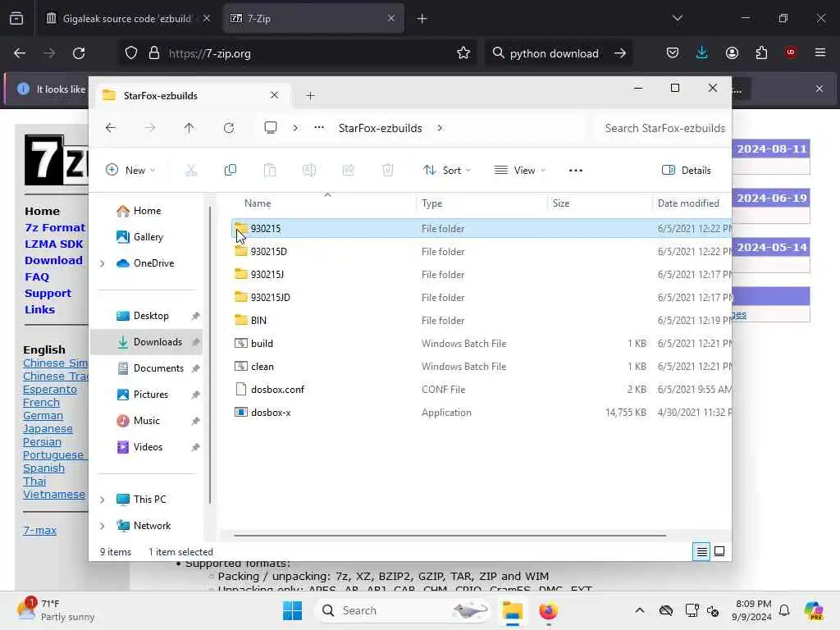Open the FAQ link on 7-Zip site

click(x=37, y=277)
